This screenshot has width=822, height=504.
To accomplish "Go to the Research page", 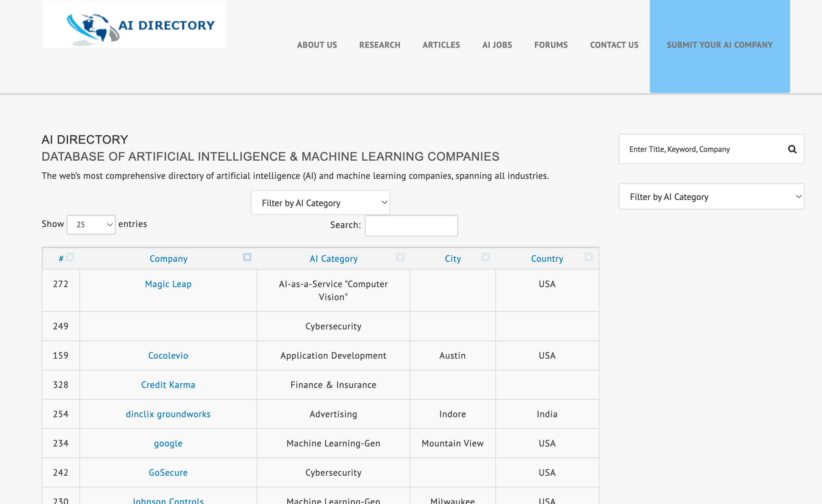I will [x=380, y=45].
